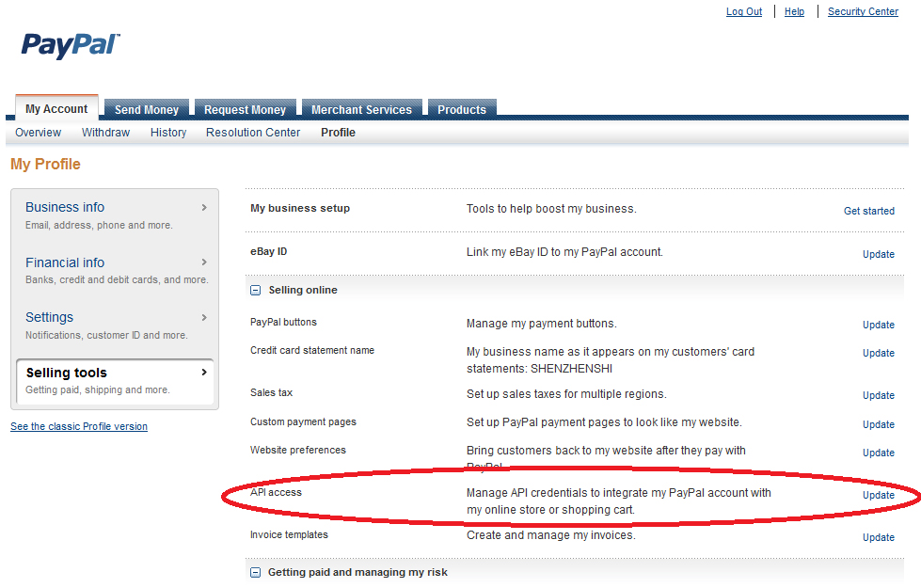Open the Request Money tab
921x588 pixels.
coord(245,110)
